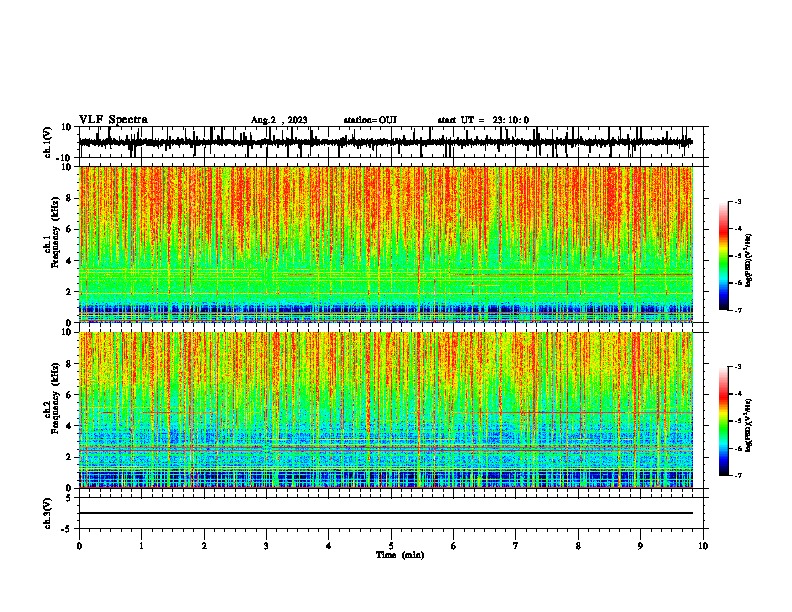Screen dimensions: 792x612
Task: Click the "-5" tick on ch.3(V) axis
Action: 67,529
